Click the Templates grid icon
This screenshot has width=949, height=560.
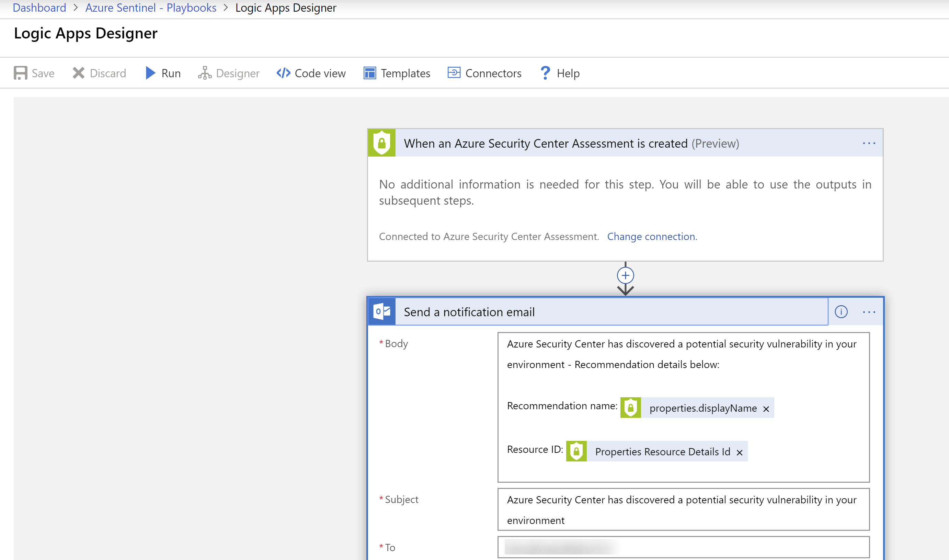(x=369, y=73)
